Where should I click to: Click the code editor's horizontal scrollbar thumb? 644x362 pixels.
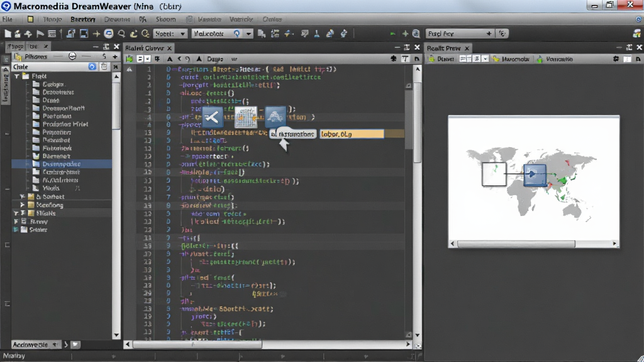[x=197, y=344]
